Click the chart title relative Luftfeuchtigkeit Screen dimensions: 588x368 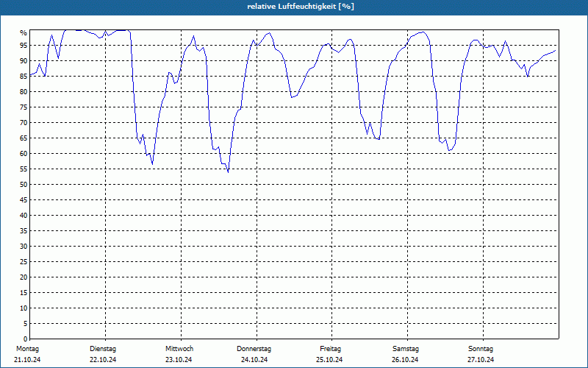[301, 7]
